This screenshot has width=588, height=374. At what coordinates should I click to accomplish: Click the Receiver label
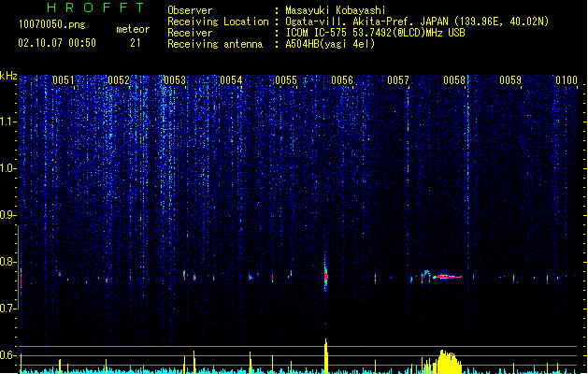click(190, 33)
